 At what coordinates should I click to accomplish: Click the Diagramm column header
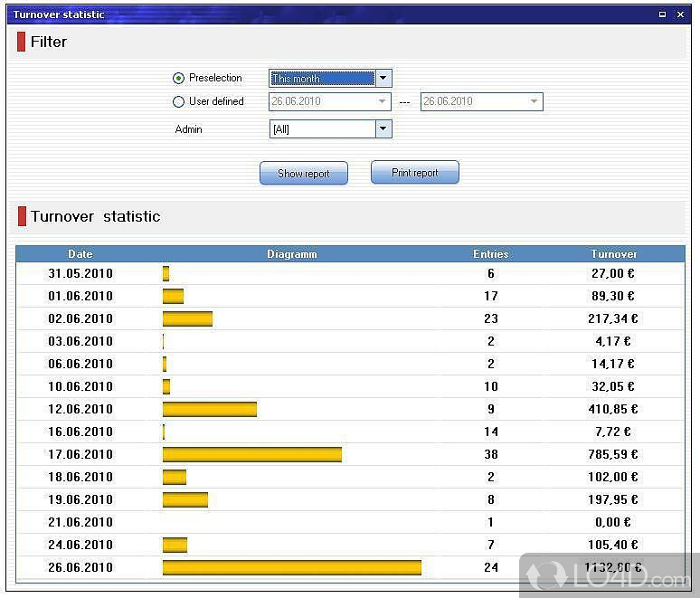coord(292,254)
